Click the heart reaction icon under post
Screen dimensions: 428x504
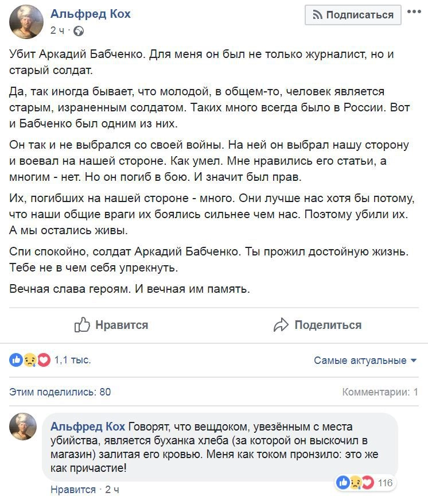pyautogui.click(x=43, y=360)
